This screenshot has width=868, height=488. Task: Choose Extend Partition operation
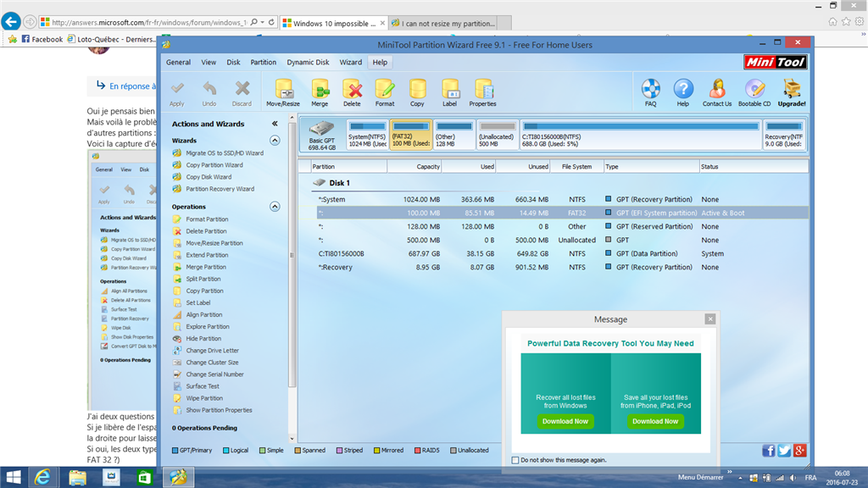(201, 255)
